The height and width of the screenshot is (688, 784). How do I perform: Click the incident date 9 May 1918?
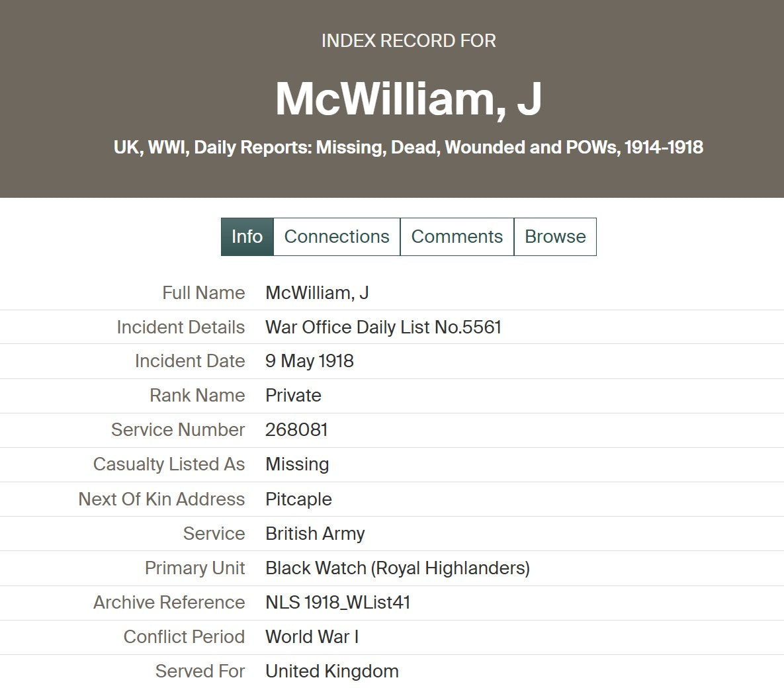[x=309, y=361]
